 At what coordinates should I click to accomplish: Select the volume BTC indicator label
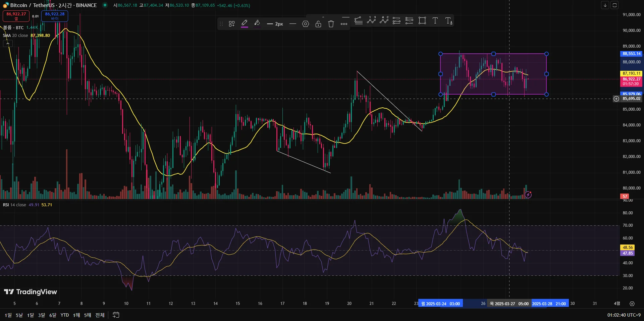[13, 28]
